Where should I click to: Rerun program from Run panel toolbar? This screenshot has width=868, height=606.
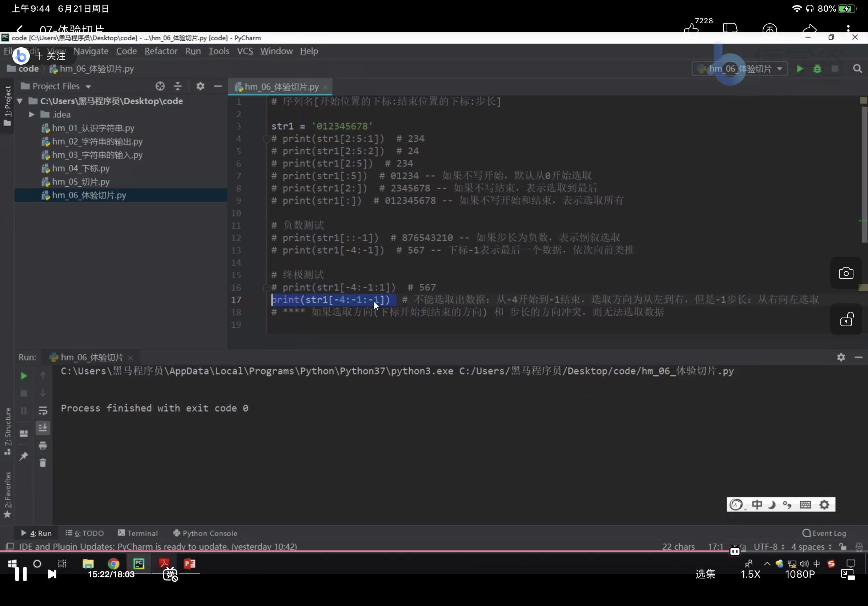(x=23, y=376)
